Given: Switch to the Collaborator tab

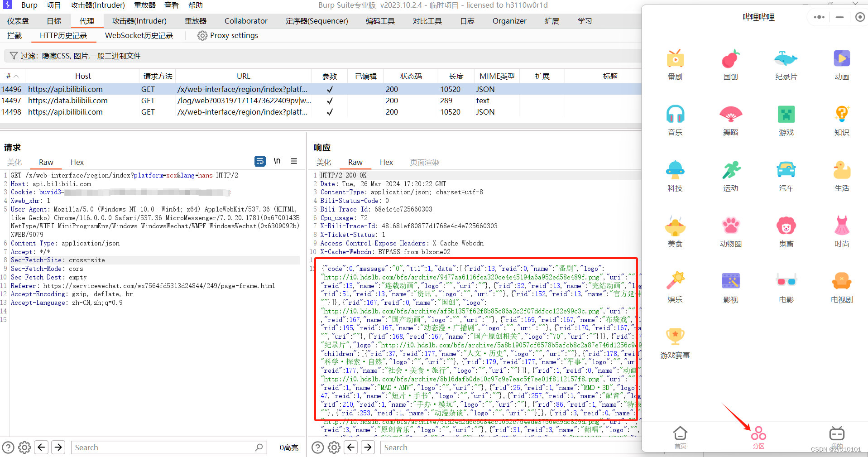Looking at the screenshot, I should click(246, 21).
